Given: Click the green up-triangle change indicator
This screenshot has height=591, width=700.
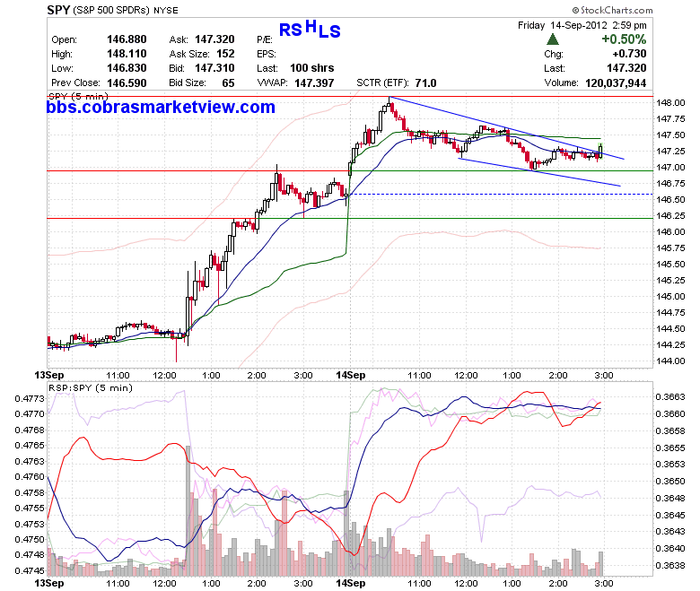Looking at the screenshot, I should click(553, 39).
